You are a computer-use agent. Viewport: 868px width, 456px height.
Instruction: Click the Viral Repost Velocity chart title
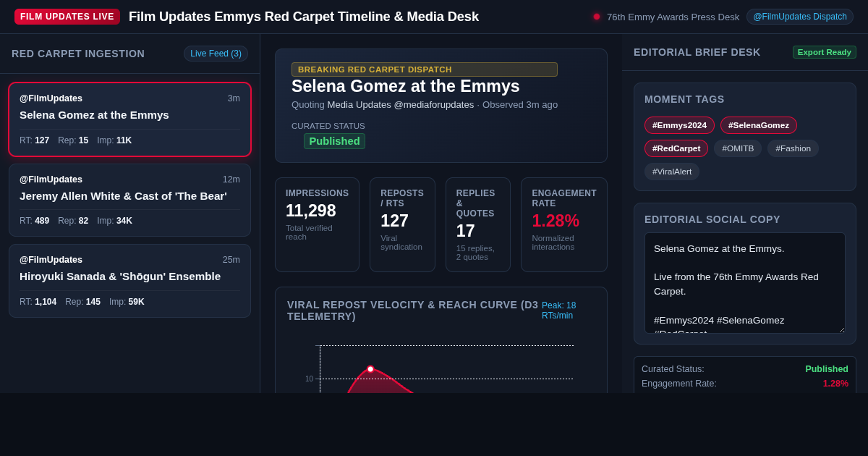[x=413, y=311]
